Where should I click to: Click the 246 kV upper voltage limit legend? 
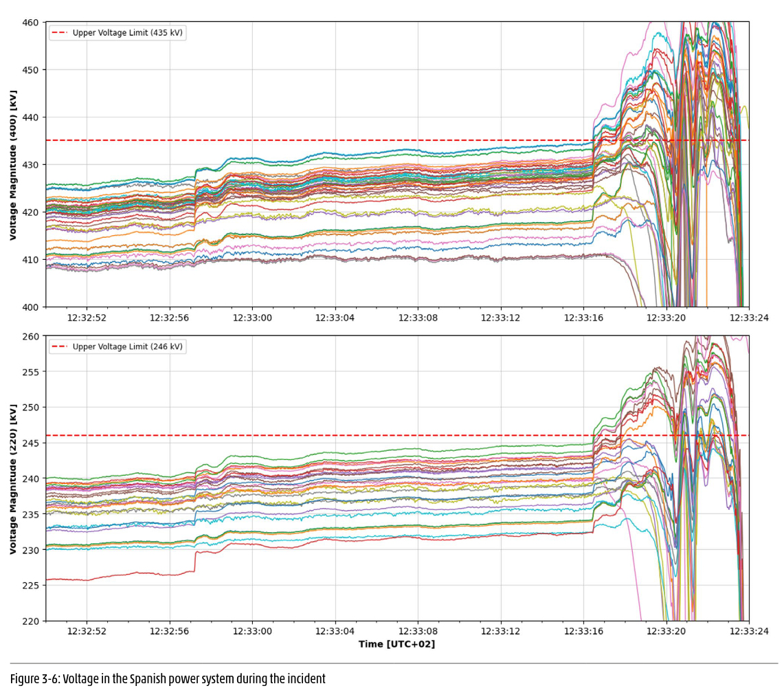click(x=127, y=347)
